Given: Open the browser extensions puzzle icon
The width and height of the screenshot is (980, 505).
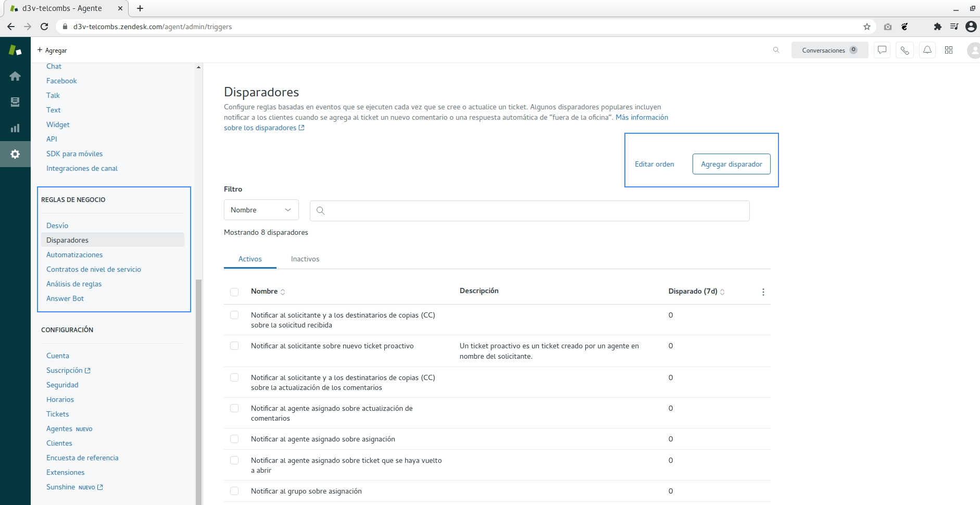Looking at the screenshot, I should [938, 27].
